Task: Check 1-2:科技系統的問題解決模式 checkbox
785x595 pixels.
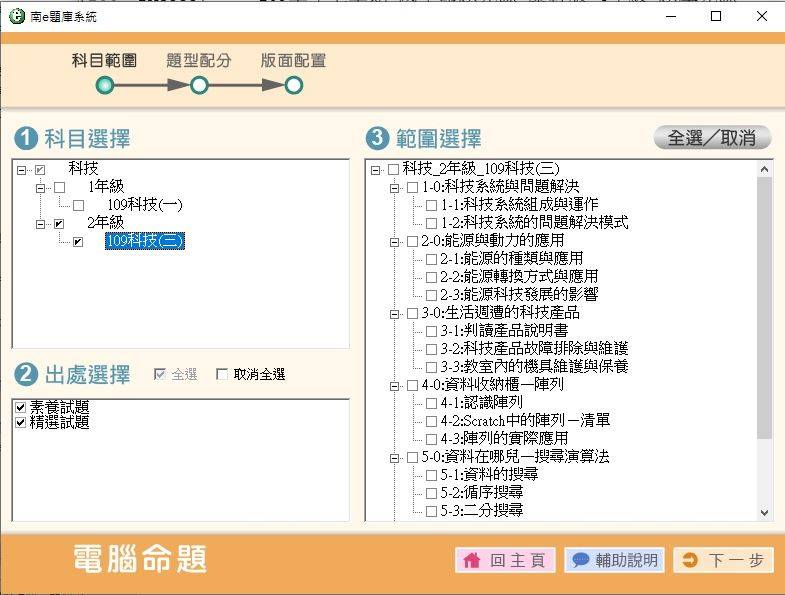Action: tap(432, 223)
